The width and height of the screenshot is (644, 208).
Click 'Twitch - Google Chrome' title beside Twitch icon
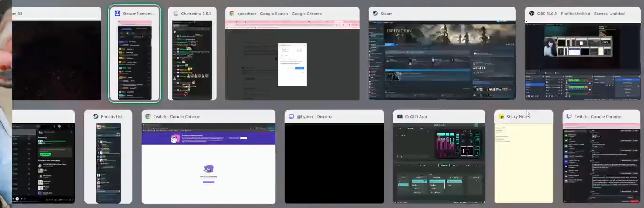point(598,117)
